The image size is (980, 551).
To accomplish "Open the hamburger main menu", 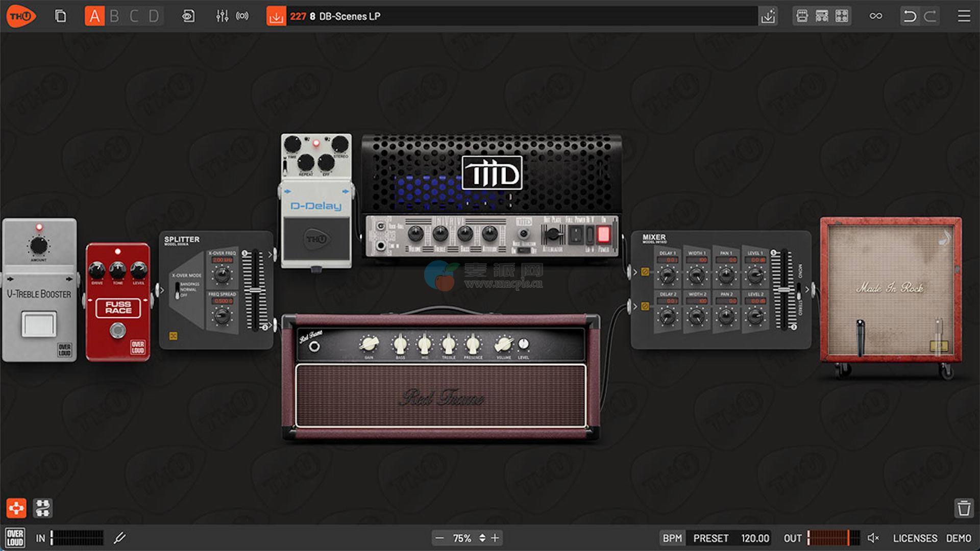I will click(x=964, y=16).
